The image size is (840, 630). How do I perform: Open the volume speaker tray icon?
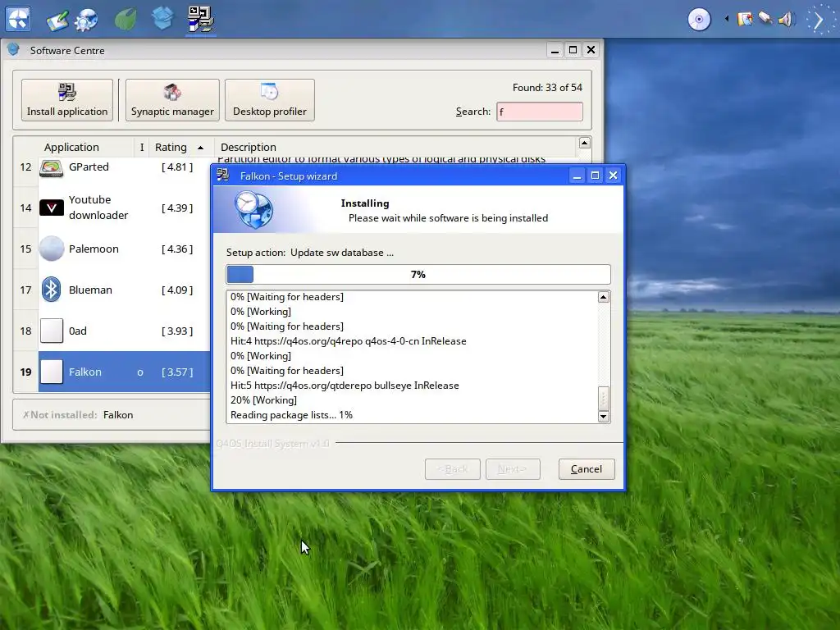point(786,20)
